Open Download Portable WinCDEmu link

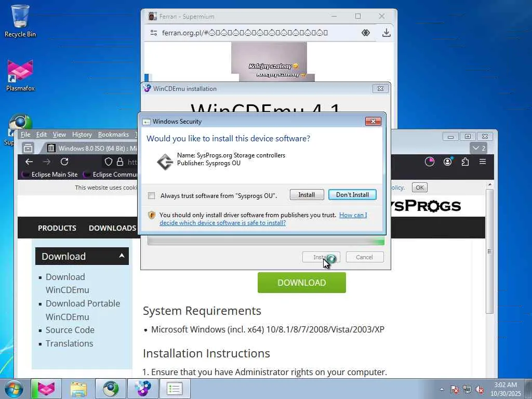pyautogui.click(x=83, y=310)
